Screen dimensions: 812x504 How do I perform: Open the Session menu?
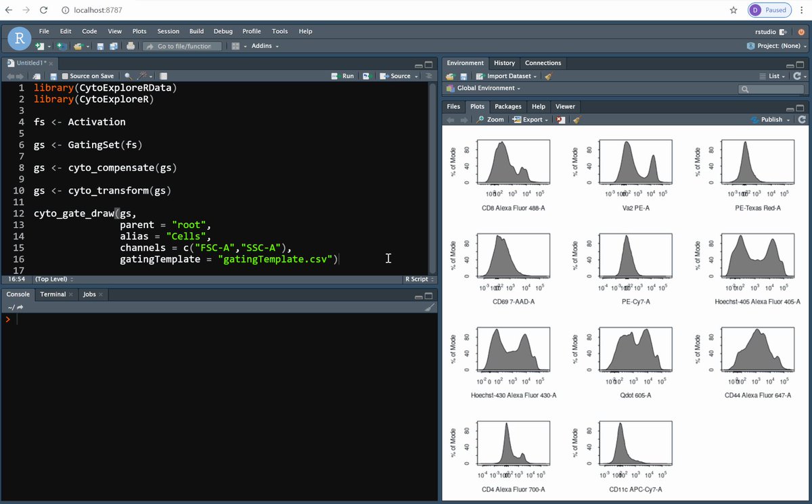pyautogui.click(x=168, y=31)
